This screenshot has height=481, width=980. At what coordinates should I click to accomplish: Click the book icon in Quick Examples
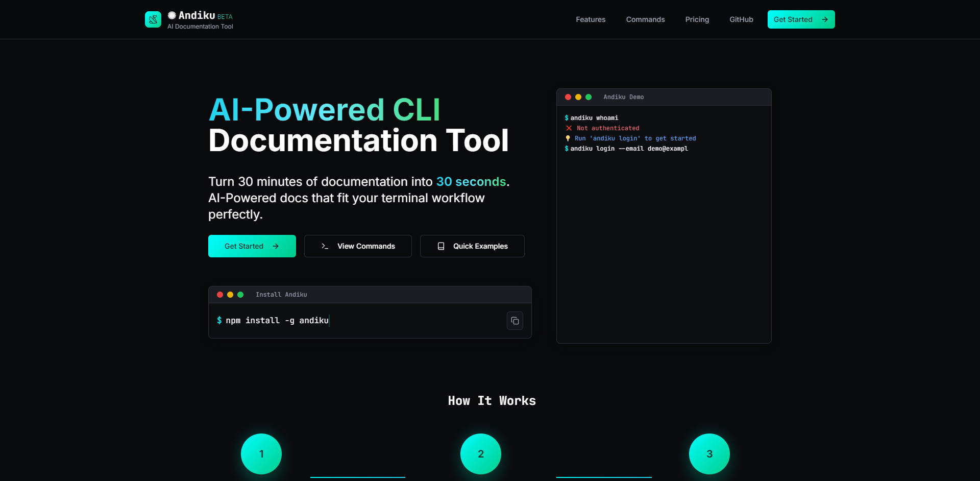point(441,246)
